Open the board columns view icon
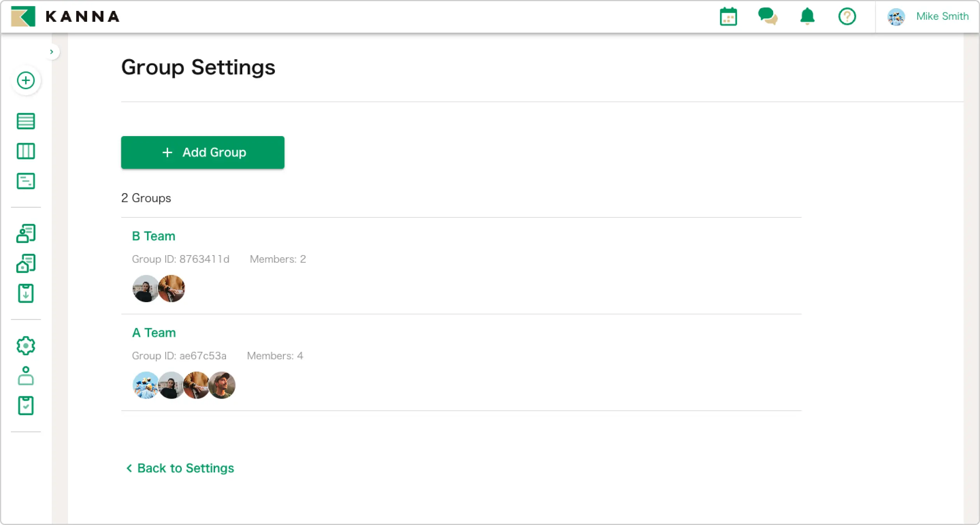 point(26,151)
